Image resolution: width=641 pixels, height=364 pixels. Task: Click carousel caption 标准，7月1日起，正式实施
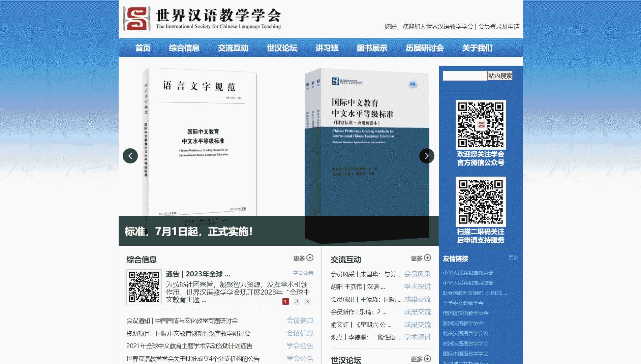click(x=189, y=232)
